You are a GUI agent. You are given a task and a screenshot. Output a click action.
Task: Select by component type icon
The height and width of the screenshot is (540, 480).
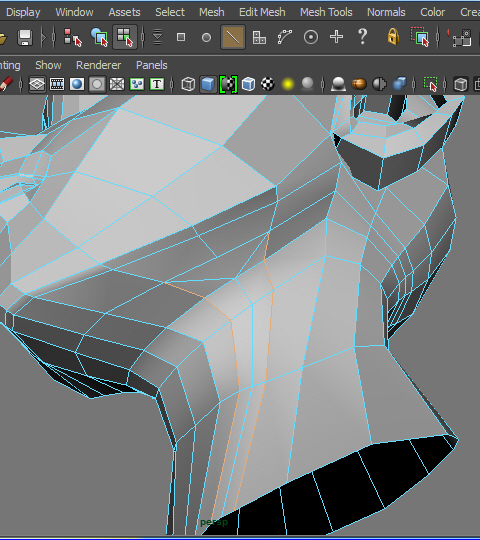[125, 37]
